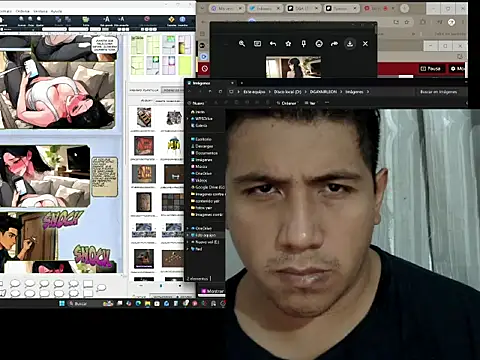Open a new File Explorer tab
480x360 pixels.
coord(242,83)
